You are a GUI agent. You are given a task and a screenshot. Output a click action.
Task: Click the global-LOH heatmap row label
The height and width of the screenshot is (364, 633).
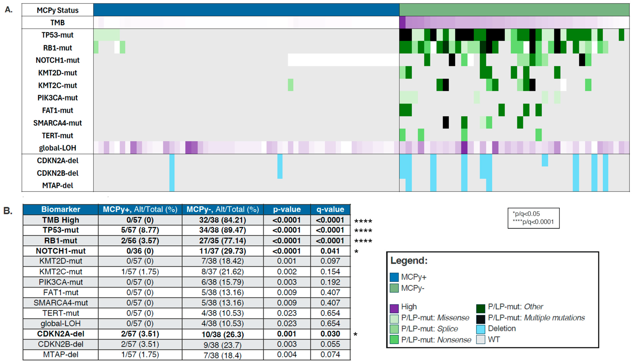click(x=57, y=148)
